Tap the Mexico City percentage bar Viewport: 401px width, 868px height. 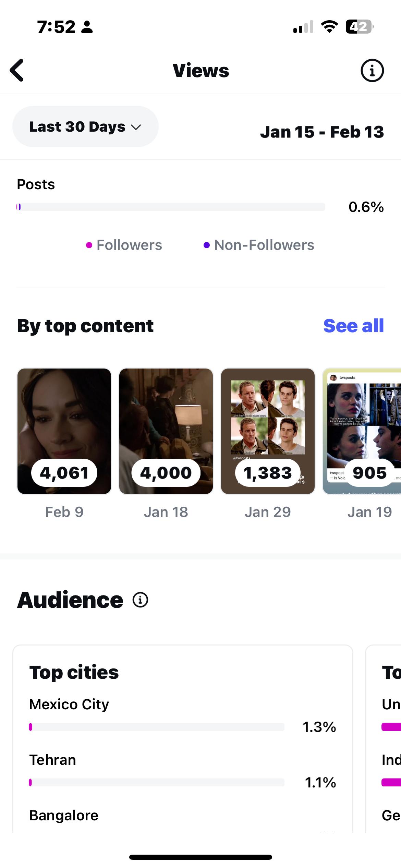coord(157,727)
